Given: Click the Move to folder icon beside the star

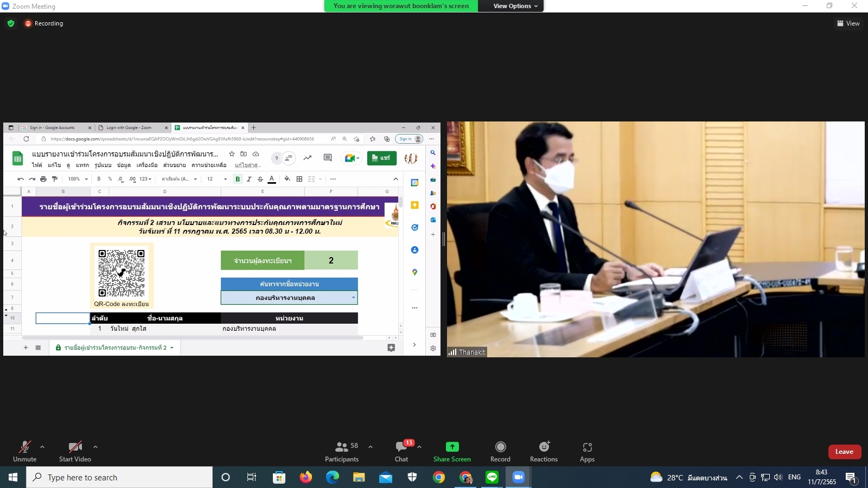Looking at the screenshot, I should (244, 154).
